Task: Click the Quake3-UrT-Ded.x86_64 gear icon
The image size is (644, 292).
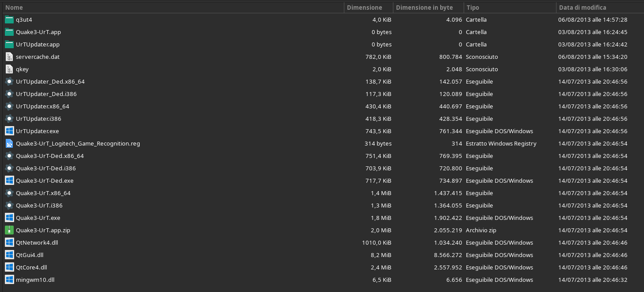Action: (9, 156)
